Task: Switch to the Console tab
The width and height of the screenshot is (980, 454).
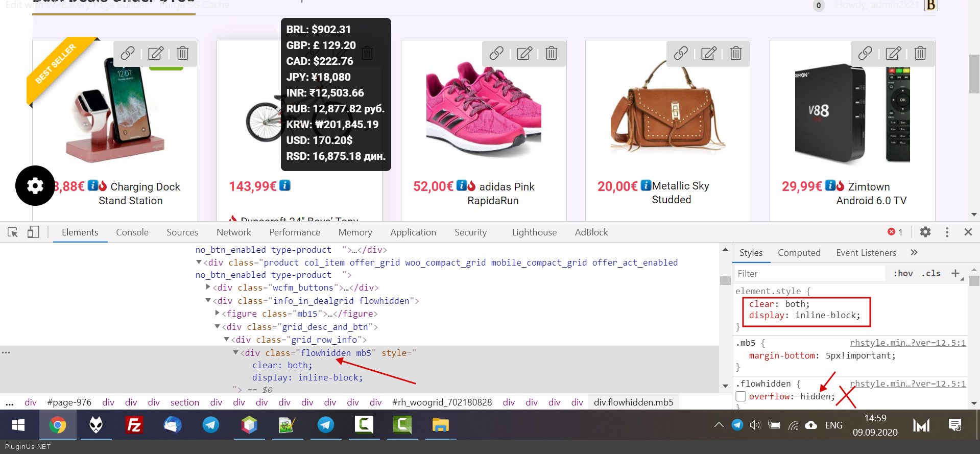Action: 132,232
